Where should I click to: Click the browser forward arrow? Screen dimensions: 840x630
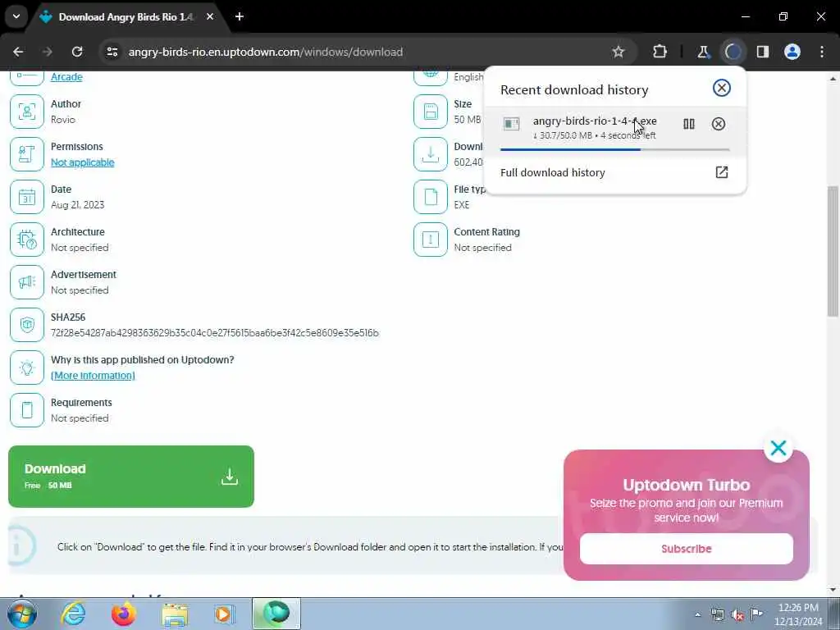tap(47, 52)
